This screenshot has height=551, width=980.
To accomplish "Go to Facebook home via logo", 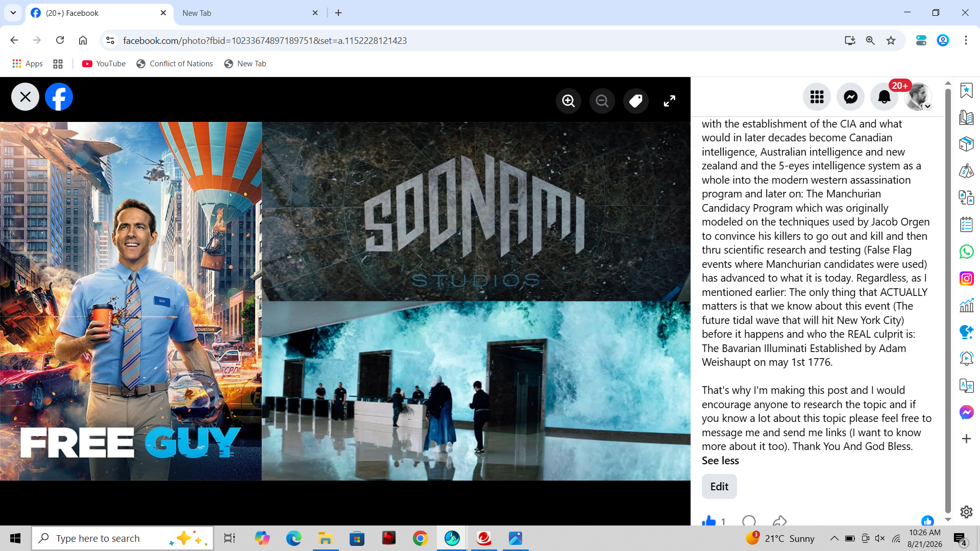I will click(x=59, y=97).
